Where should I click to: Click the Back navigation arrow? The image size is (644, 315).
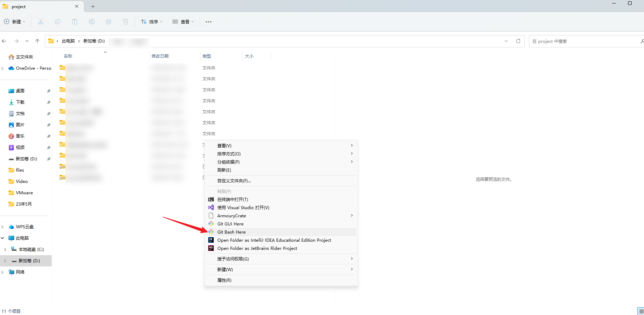coord(4,41)
